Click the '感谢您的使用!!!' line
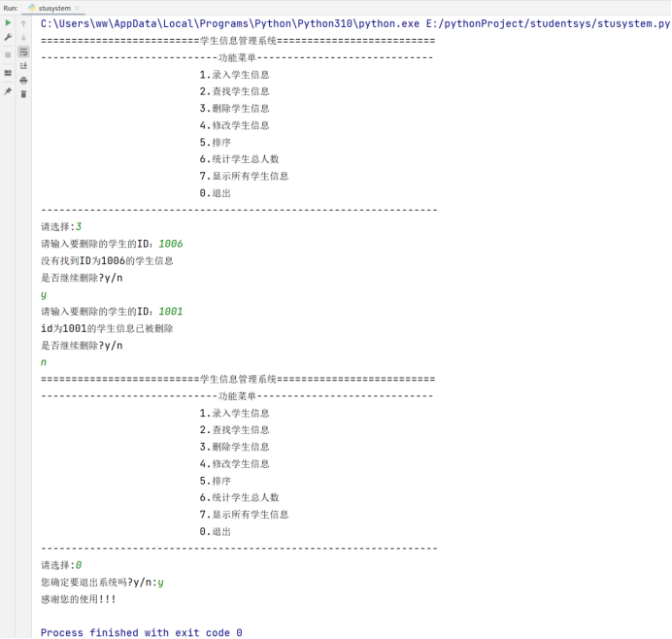This screenshot has height=639, width=672. (79, 599)
